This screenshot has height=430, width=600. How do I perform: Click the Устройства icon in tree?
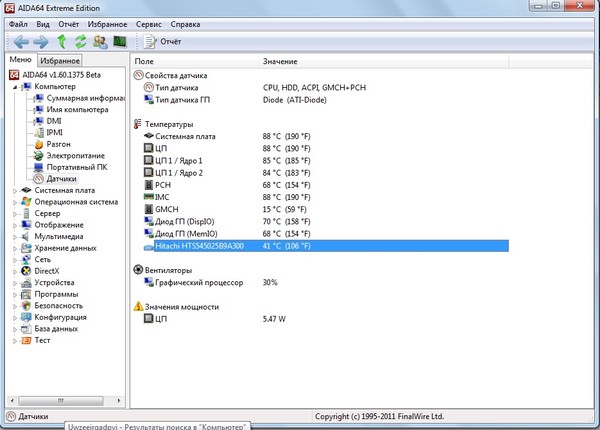[26, 283]
